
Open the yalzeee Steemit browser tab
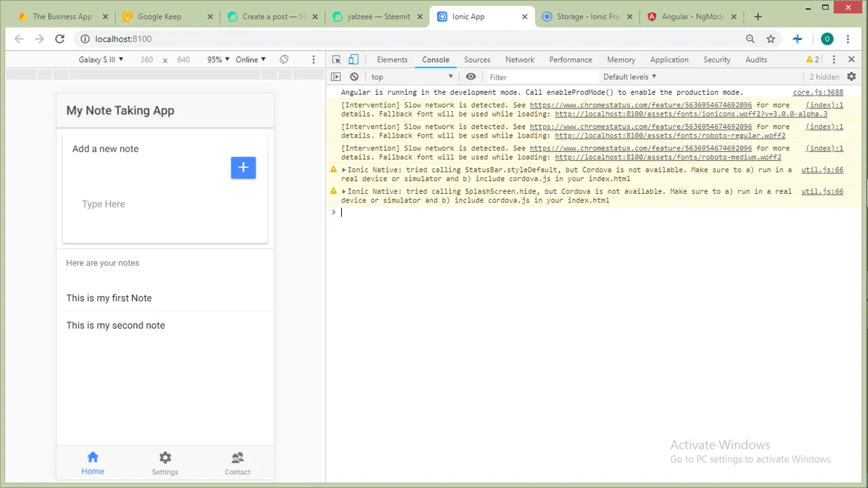click(378, 16)
